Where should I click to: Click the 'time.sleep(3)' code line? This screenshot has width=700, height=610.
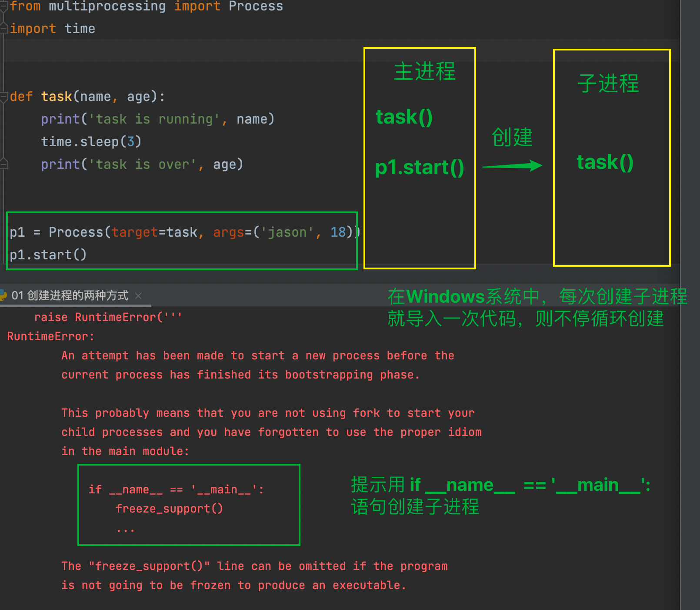91,141
